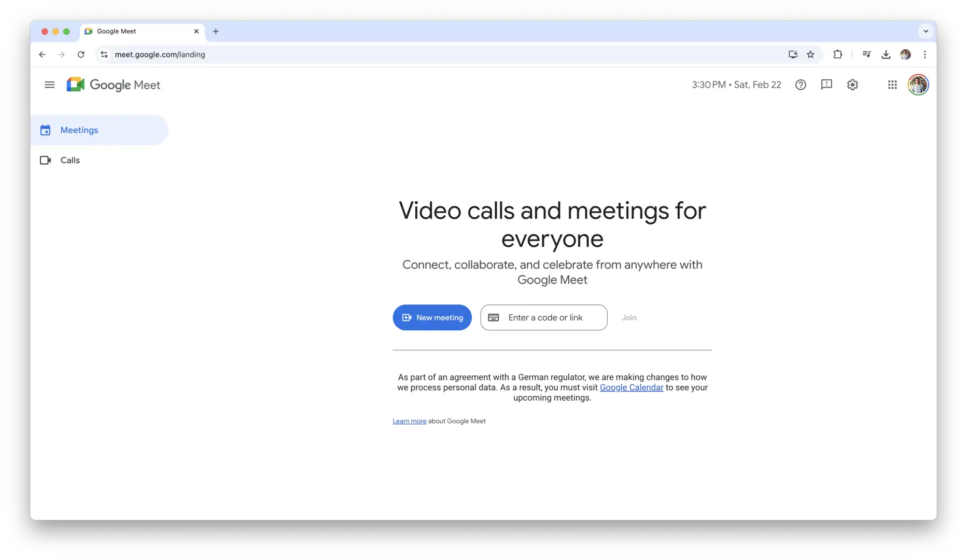
Task: Click the Report a problem feedback icon
Action: coord(826,85)
